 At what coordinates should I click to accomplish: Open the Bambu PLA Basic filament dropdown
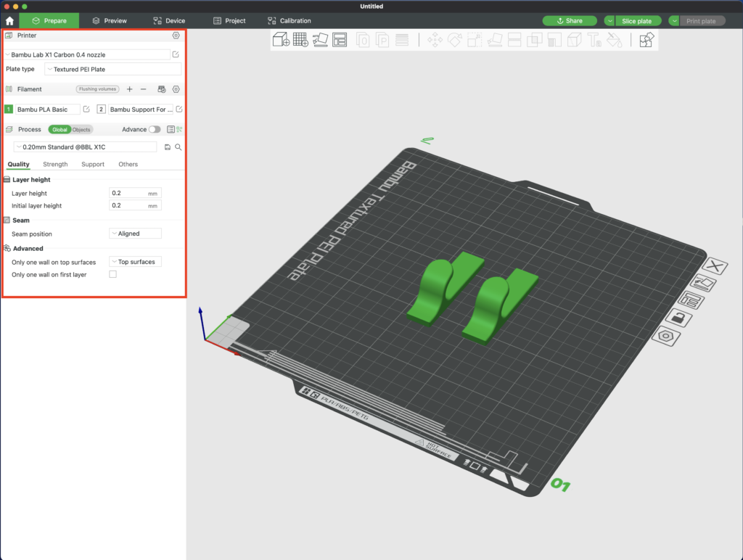coord(47,110)
